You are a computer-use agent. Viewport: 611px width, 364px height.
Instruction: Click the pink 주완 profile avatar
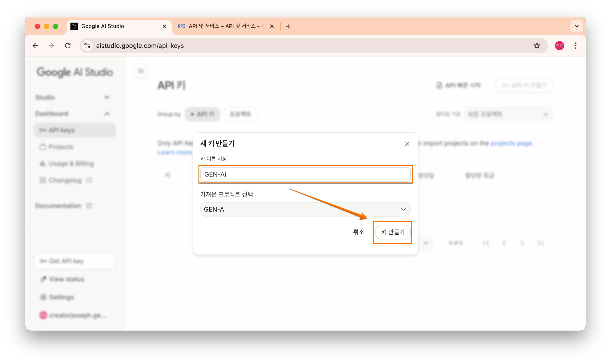(559, 46)
